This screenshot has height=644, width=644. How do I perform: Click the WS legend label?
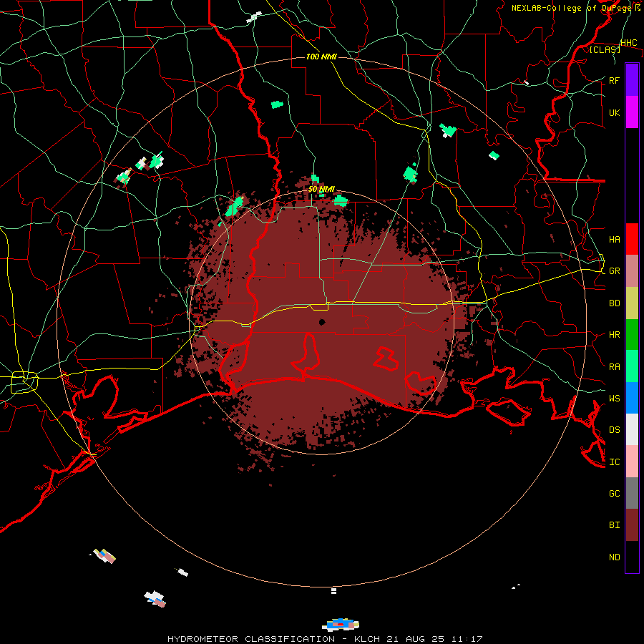click(x=614, y=398)
